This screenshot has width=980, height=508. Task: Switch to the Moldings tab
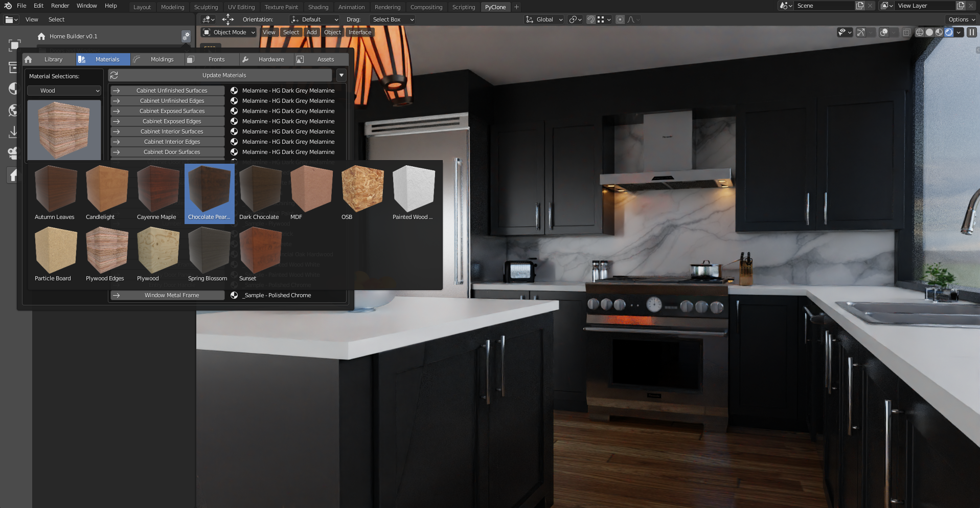point(162,59)
